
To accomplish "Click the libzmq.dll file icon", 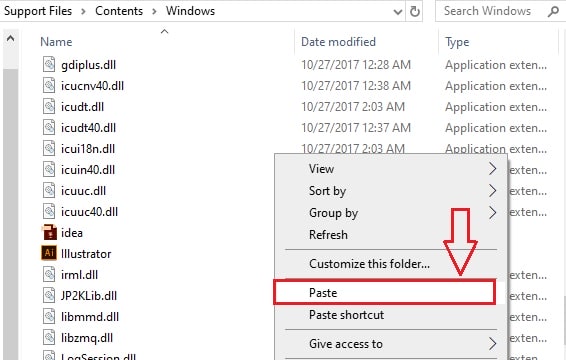I will point(49,337).
